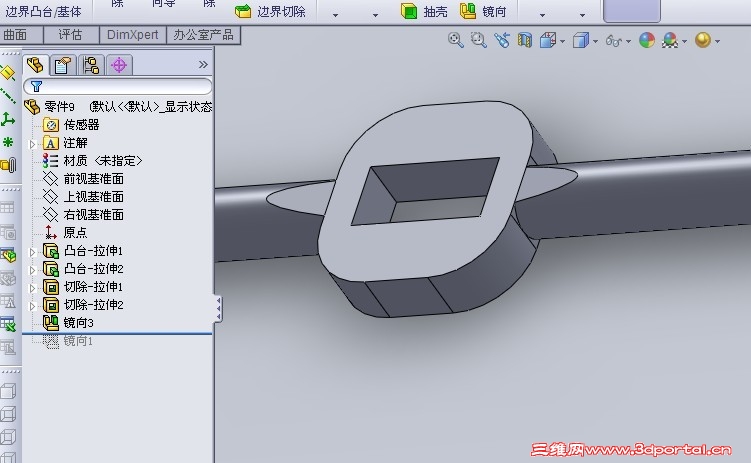Click the Apply Scene checkered sphere icon
Screen dimensions: 751x463
pyautogui.click(x=670, y=40)
